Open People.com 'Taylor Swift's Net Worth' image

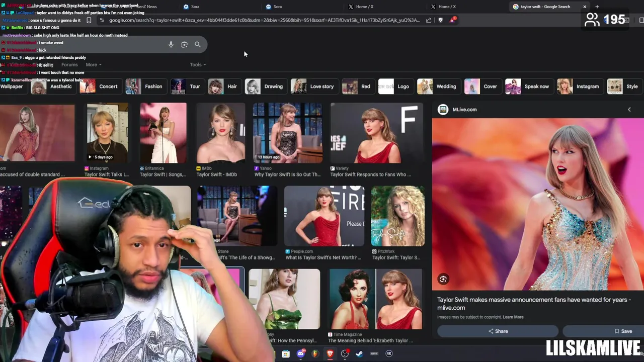[324, 216]
